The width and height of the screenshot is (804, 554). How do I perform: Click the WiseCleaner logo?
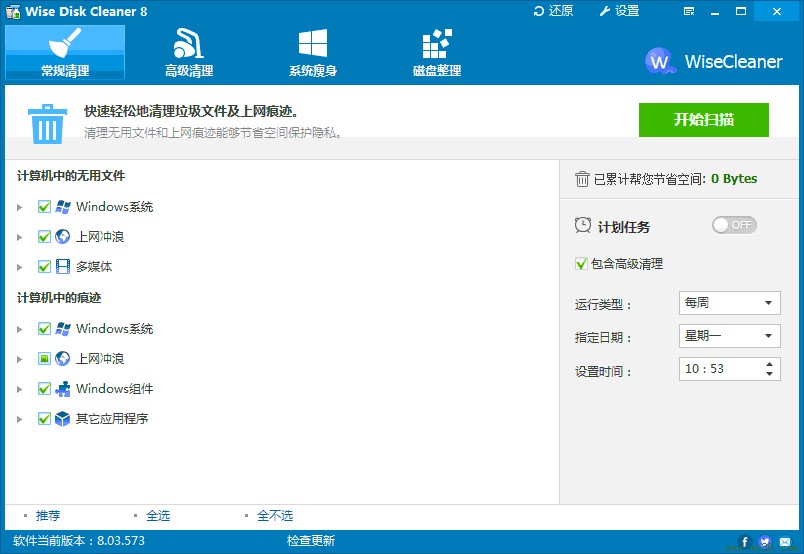pos(714,62)
